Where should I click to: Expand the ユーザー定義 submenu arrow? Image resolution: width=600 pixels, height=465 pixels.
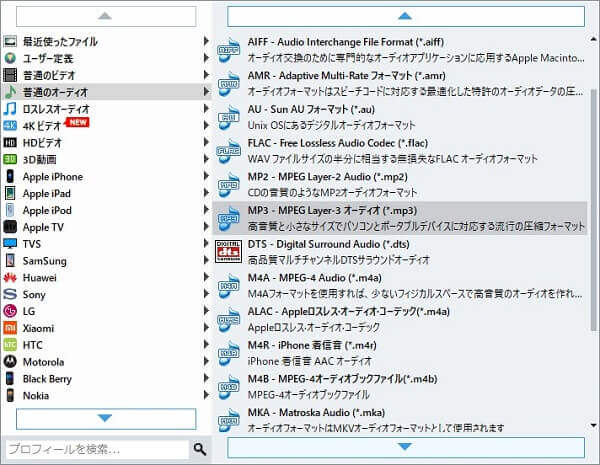[x=206, y=58]
